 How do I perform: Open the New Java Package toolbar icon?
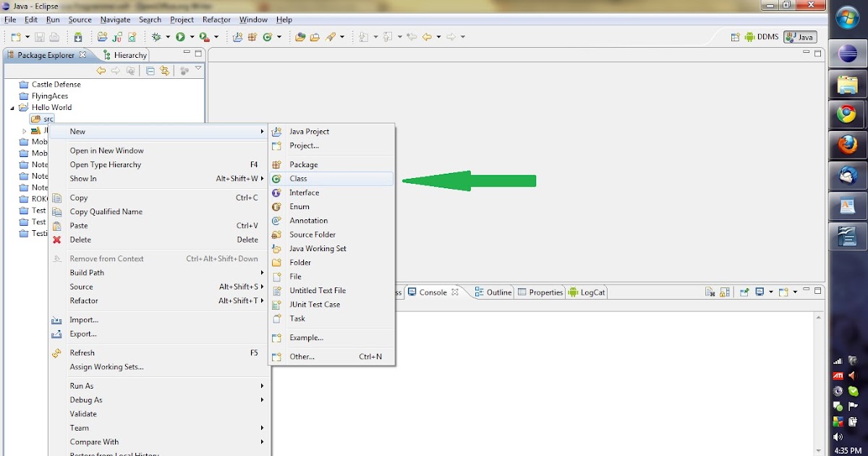click(253, 36)
